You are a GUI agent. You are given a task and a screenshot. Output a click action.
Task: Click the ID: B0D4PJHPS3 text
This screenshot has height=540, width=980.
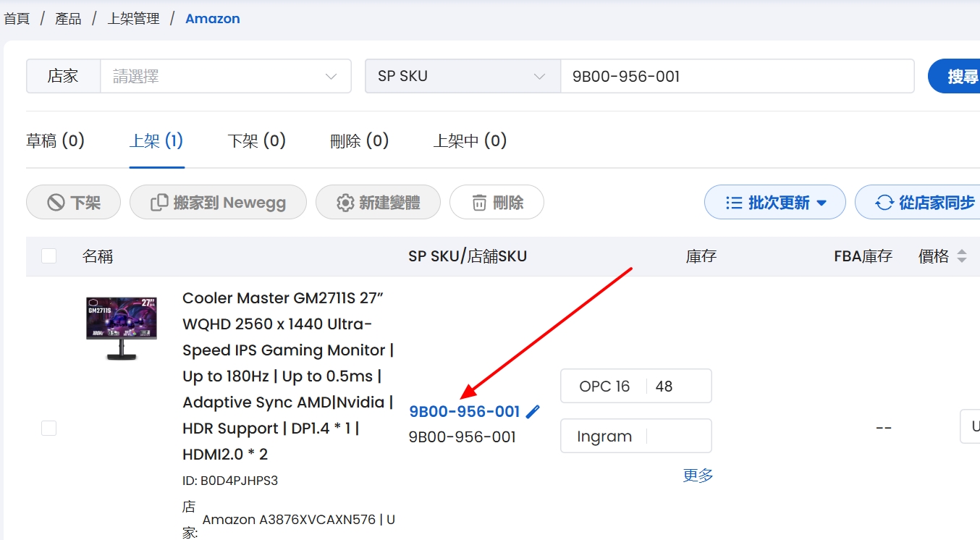point(230,481)
